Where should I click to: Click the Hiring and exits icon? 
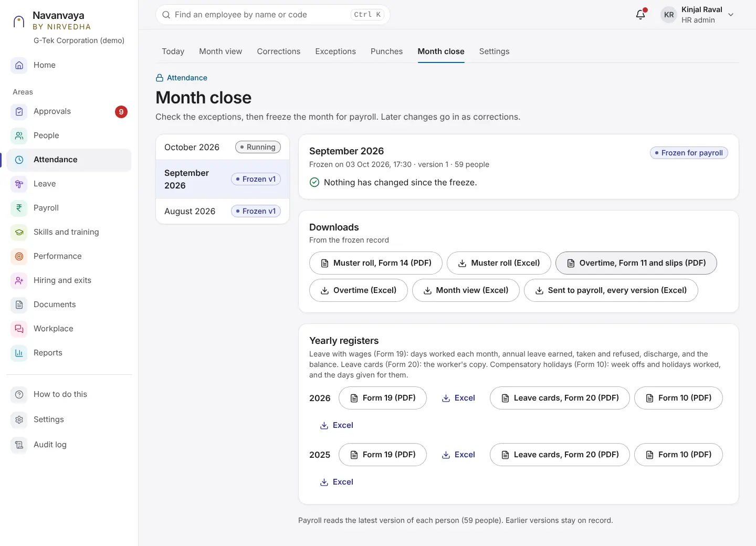tap(19, 280)
